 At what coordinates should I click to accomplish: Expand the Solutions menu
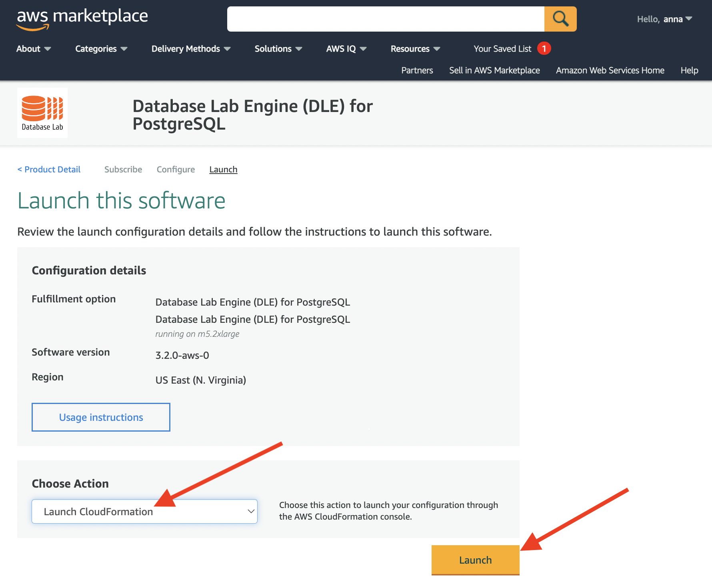tap(278, 49)
